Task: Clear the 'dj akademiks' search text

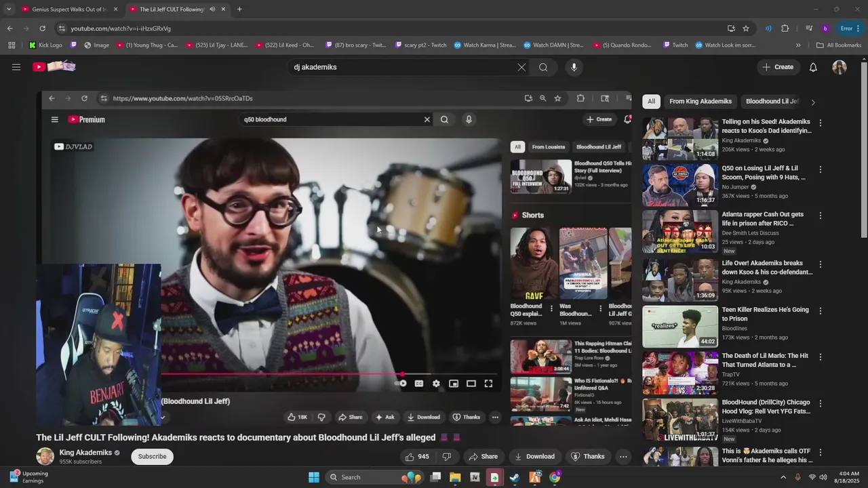Action: coord(521,67)
